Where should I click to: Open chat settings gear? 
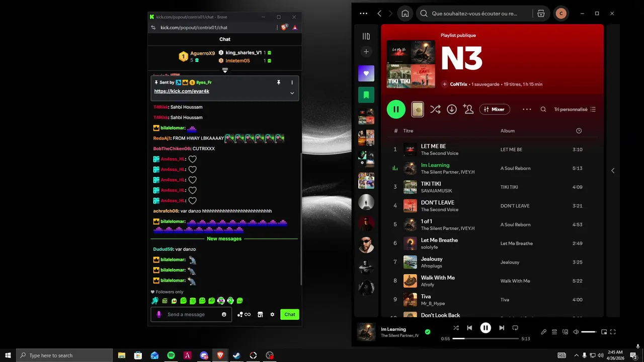pos(272,314)
